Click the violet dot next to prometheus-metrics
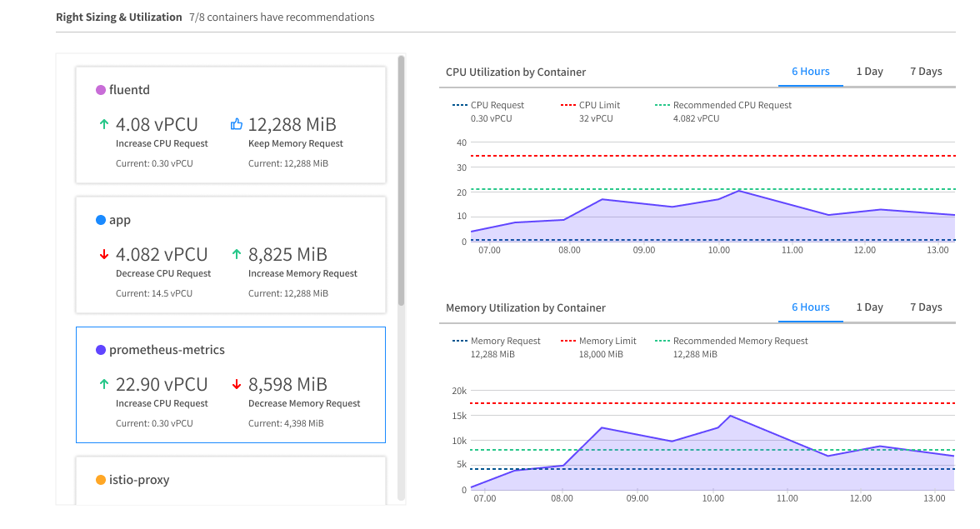The height and width of the screenshot is (529, 980). pyautogui.click(x=101, y=350)
